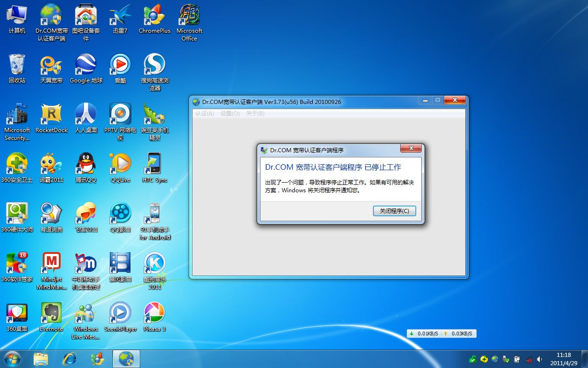588x368 pixels.
Task: Open Windows Explorer from the taskbar
Action: coord(41,359)
